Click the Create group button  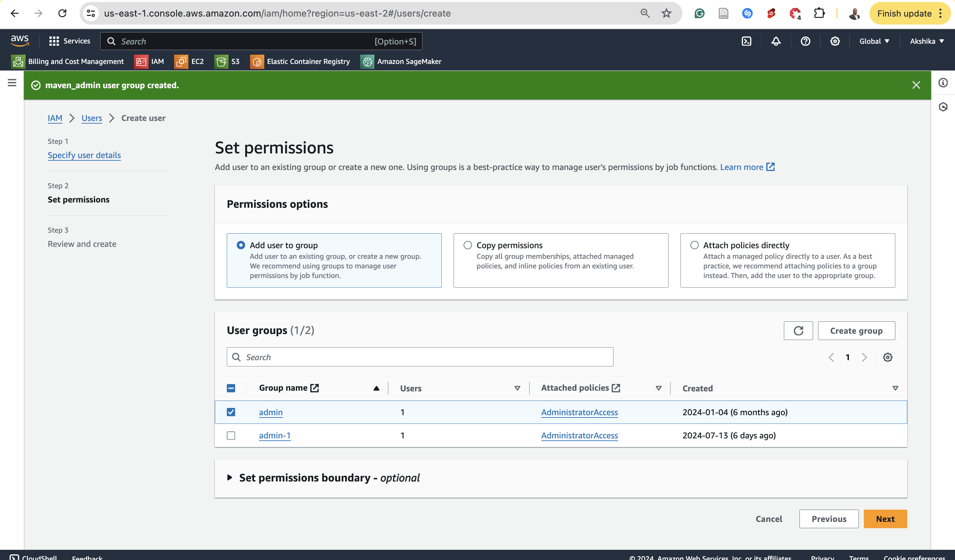(x=856, y=331)
